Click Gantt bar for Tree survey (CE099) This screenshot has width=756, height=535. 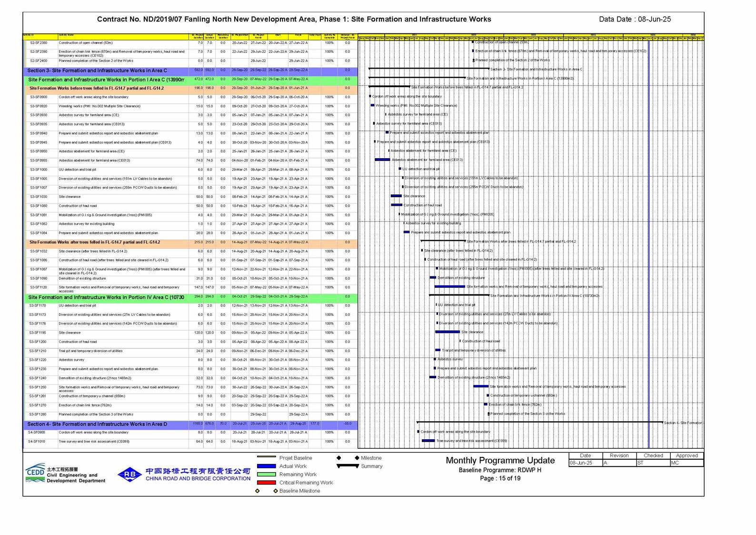point(428,441)
